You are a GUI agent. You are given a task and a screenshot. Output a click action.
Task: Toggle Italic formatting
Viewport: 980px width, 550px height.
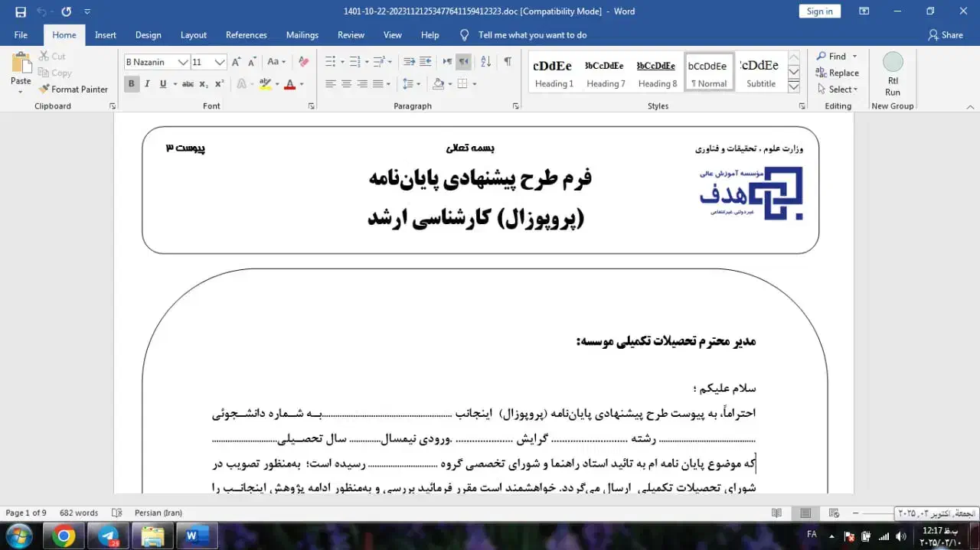pyautogui.click(x=147, y=84)
